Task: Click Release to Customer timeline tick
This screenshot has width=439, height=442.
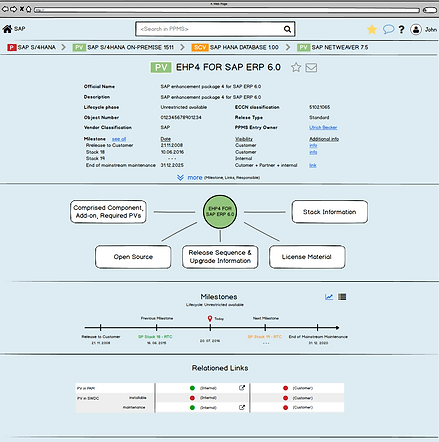Action: 100,328
